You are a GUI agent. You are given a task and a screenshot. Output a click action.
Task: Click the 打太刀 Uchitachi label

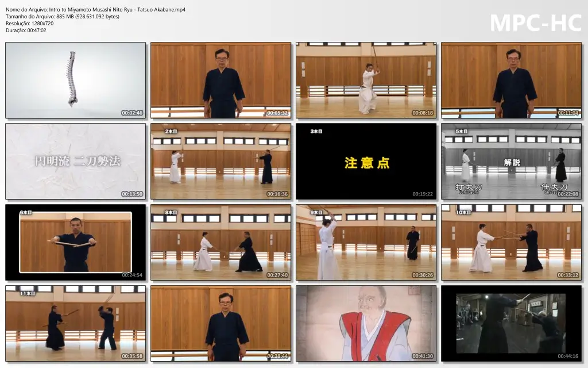click(469, 189)
